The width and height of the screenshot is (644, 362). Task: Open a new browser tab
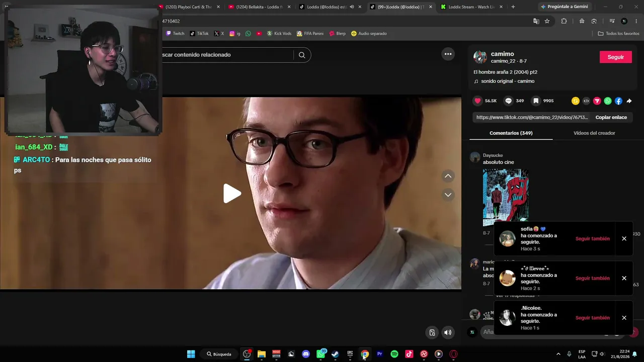click(513, 7)
